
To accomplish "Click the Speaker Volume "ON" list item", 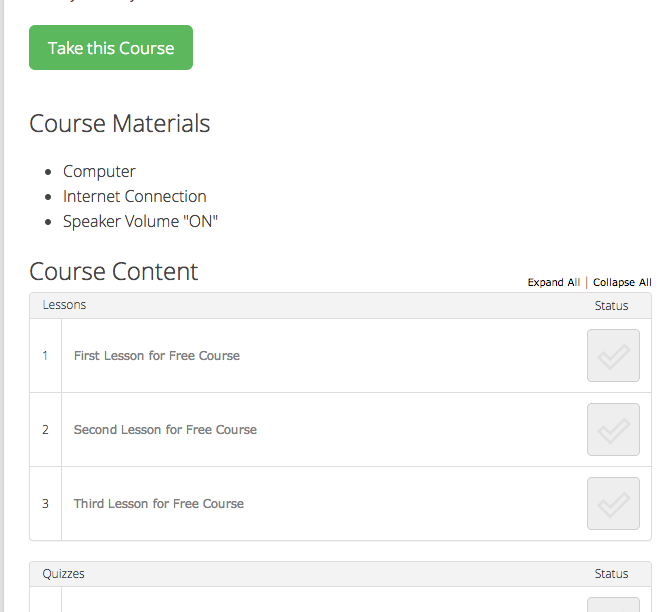I will click(140, 222).
